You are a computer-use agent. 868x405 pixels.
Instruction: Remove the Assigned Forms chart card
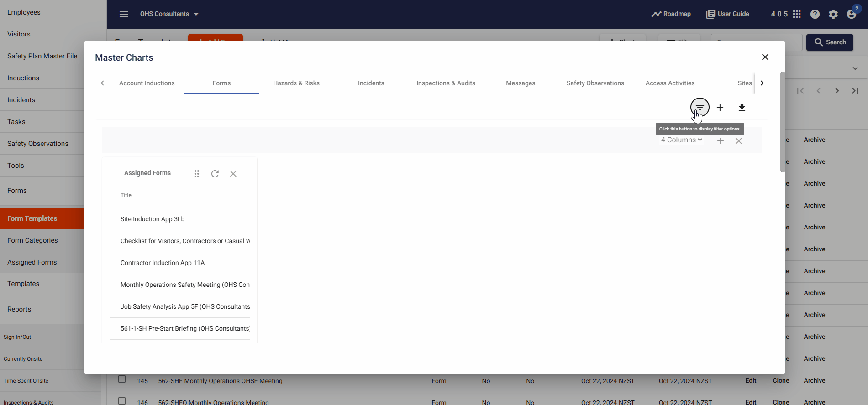coord(233,174)
